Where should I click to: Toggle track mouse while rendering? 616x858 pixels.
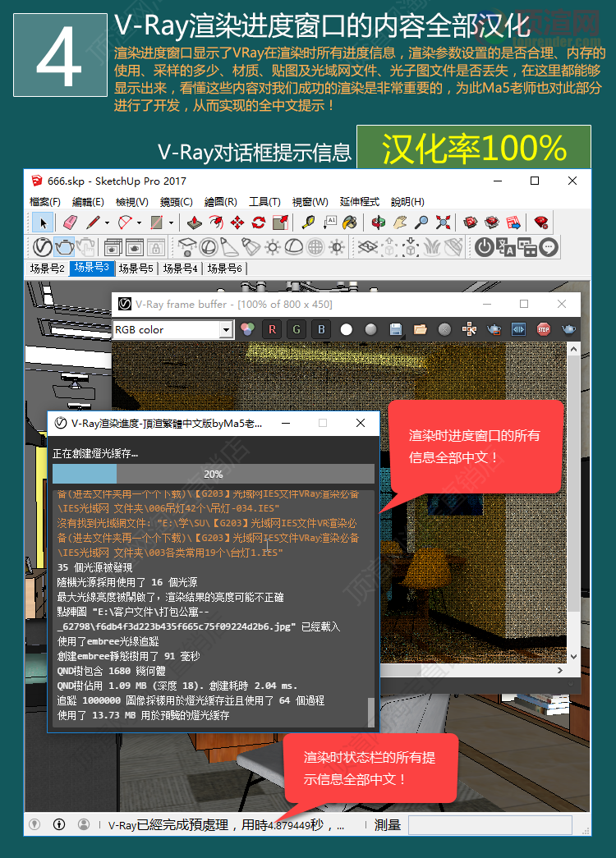pyautogui.click(x=469, y=329)
